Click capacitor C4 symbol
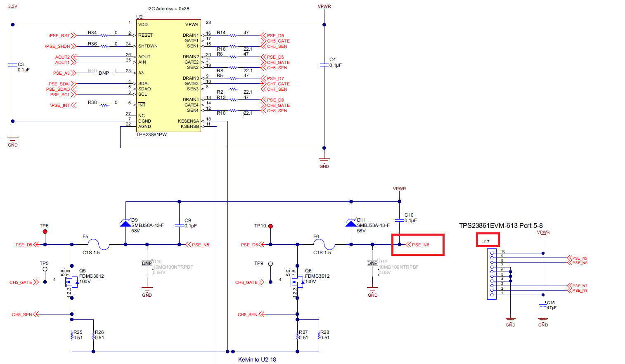The image size is (625, 364). (x=324, y=65)
